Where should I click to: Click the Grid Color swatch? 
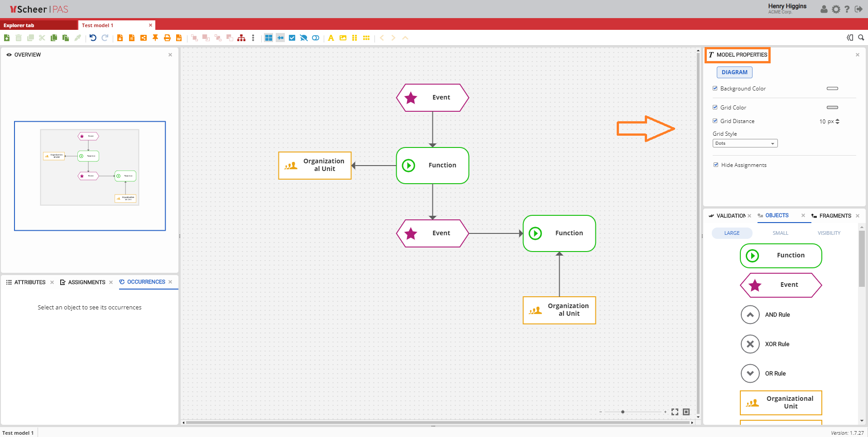coord(832,108)
